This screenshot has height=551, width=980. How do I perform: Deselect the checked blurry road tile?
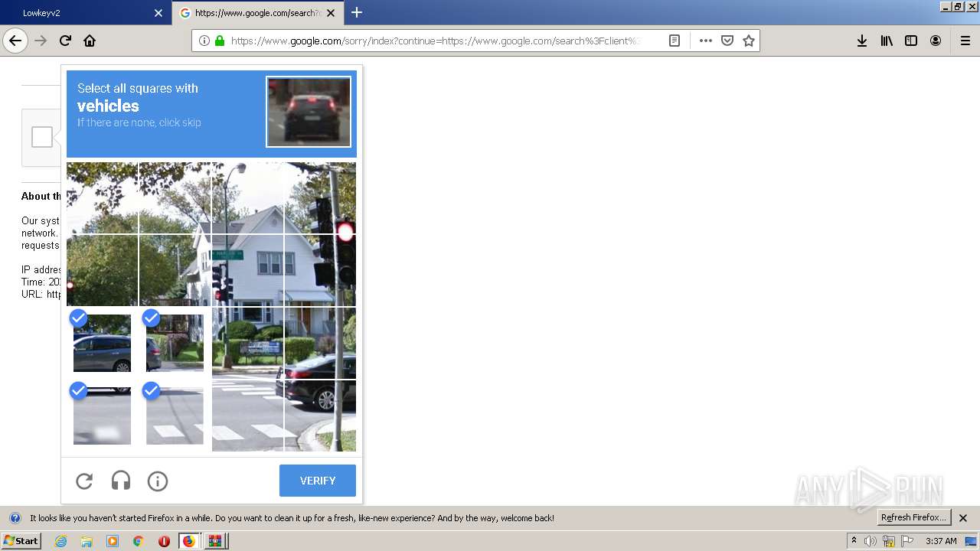[x=102, y=416]
